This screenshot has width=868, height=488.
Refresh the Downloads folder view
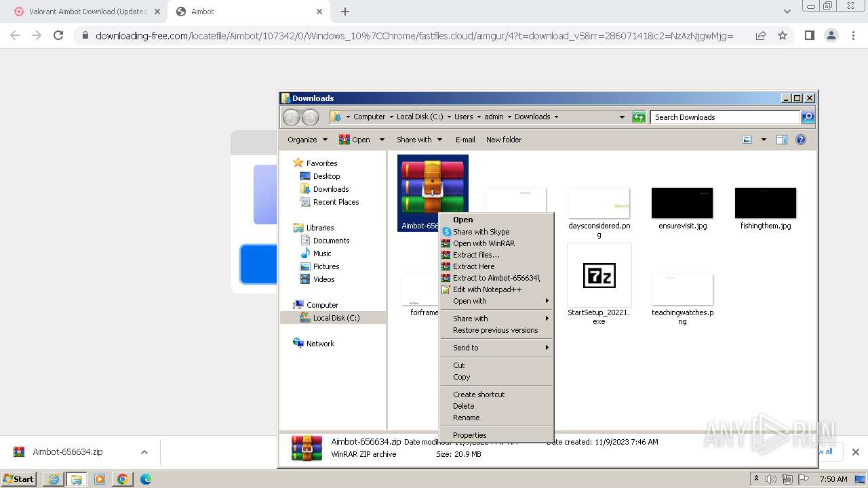[639, 117]
